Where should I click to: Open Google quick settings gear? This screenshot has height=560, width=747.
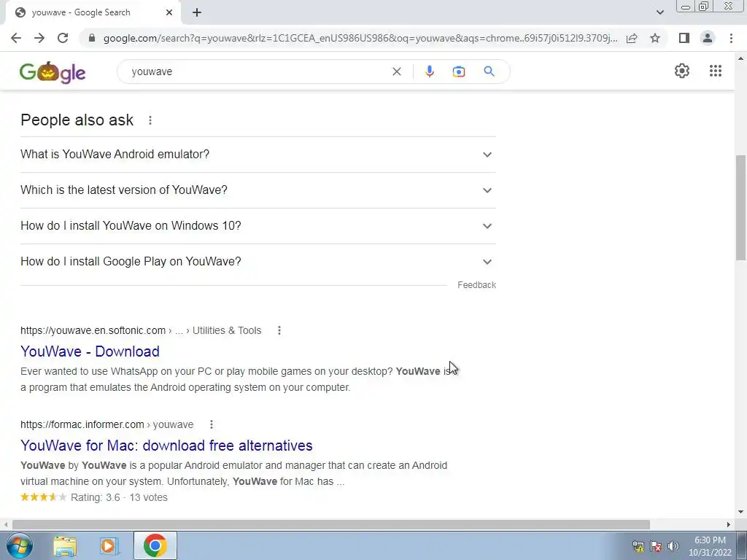[x=682, y=71]
